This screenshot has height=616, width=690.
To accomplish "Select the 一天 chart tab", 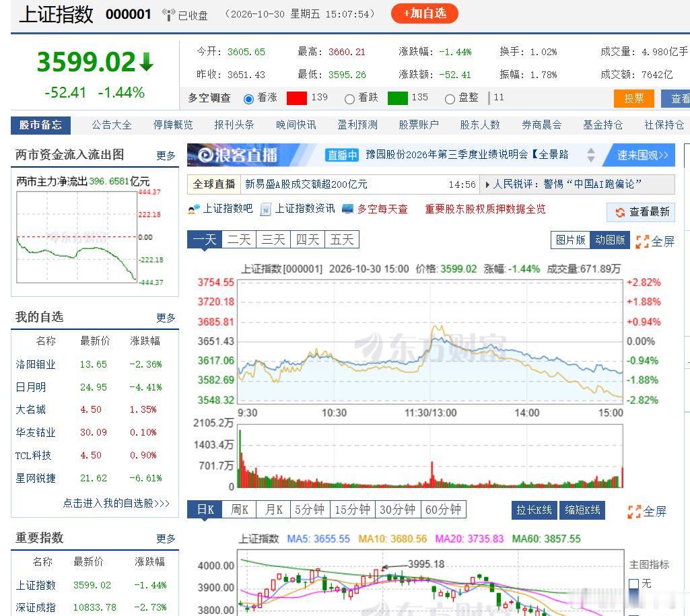I will point(205,240).
